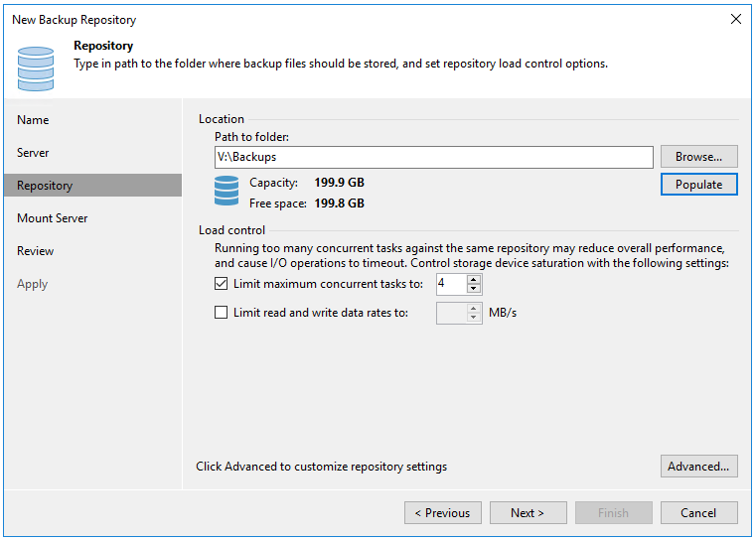Open Advanced repository settings
The height and width of the screenshot is (541, 756).
coord(698,467)
